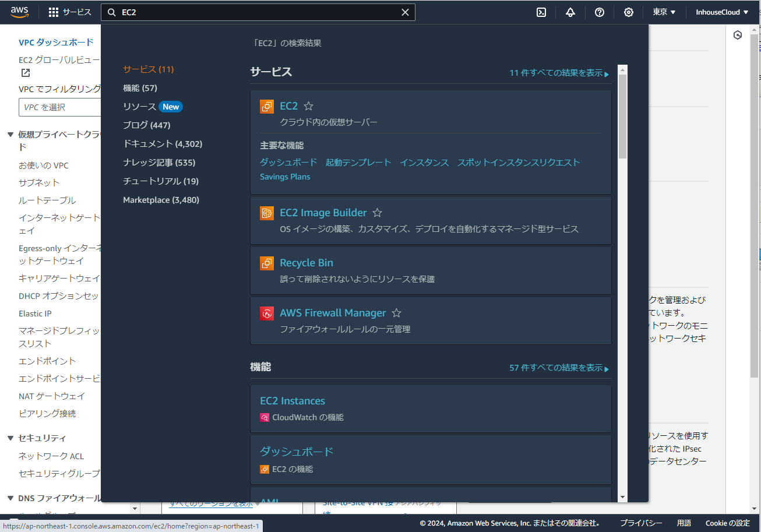Image resolution: width=761 pixels, height=532 pixels.
Task: Favorite EC2 with the star icon
Action: tap(309, 106)
